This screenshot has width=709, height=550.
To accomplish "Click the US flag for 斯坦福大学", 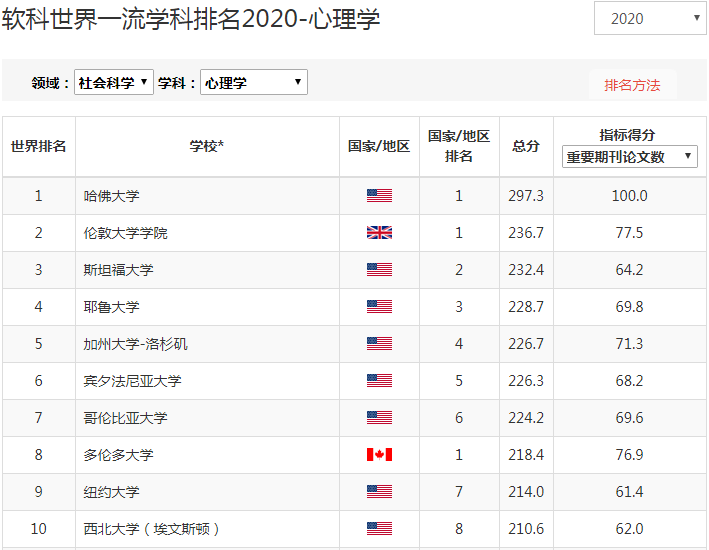I will coord(379,270).
